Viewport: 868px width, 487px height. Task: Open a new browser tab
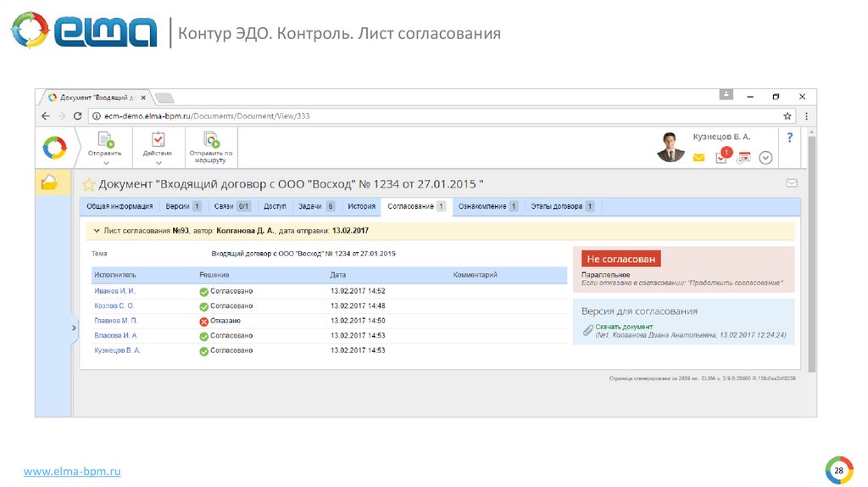coord(164,98)
